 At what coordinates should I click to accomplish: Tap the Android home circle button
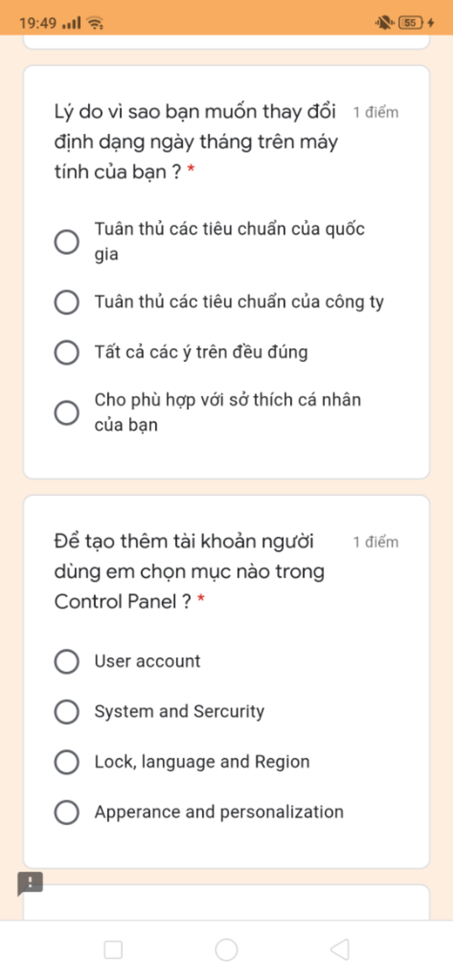tap(226, 949)
